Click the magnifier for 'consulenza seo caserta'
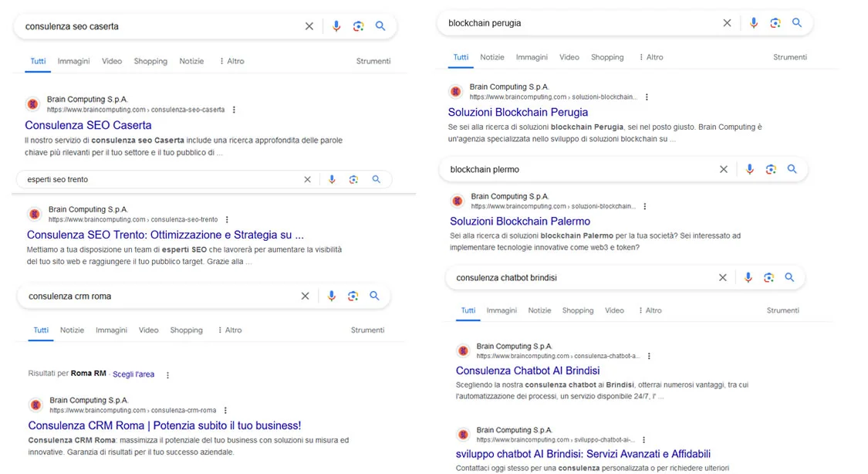 pyautogui.click(x=380, y=26)
